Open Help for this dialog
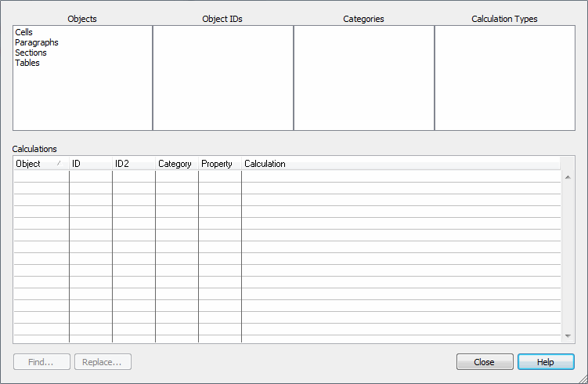Screen dimensions: 588x384 [546, 362]
